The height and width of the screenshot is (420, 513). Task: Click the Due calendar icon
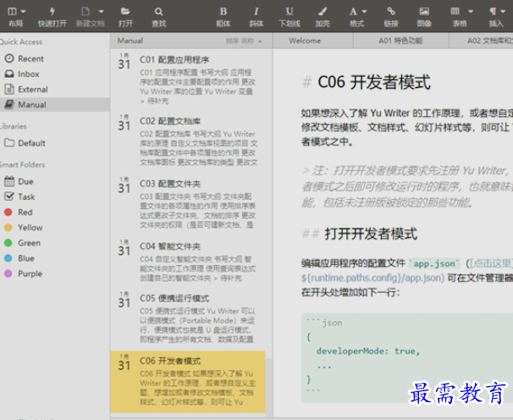(9, 181)
